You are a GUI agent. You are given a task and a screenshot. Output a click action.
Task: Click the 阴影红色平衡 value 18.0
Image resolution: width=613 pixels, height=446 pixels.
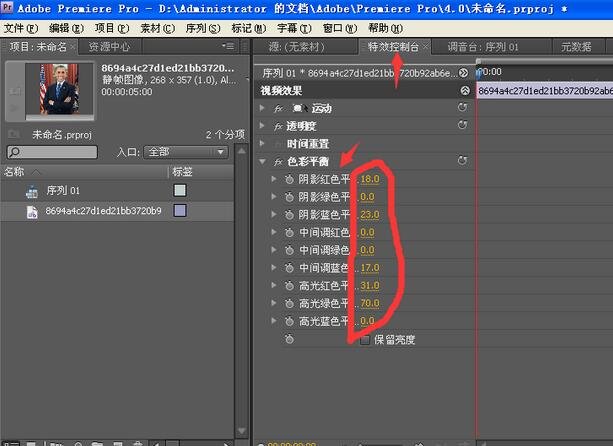click(370, 179)
